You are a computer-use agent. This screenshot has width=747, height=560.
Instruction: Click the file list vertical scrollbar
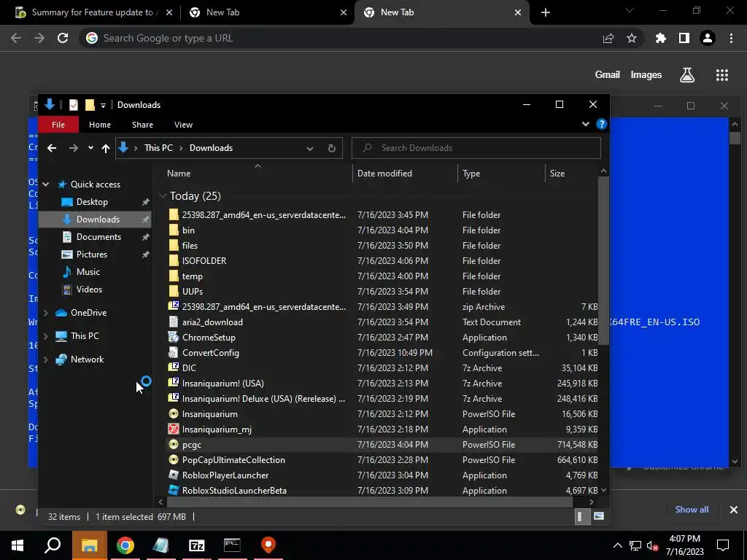[x=603, y=261]
